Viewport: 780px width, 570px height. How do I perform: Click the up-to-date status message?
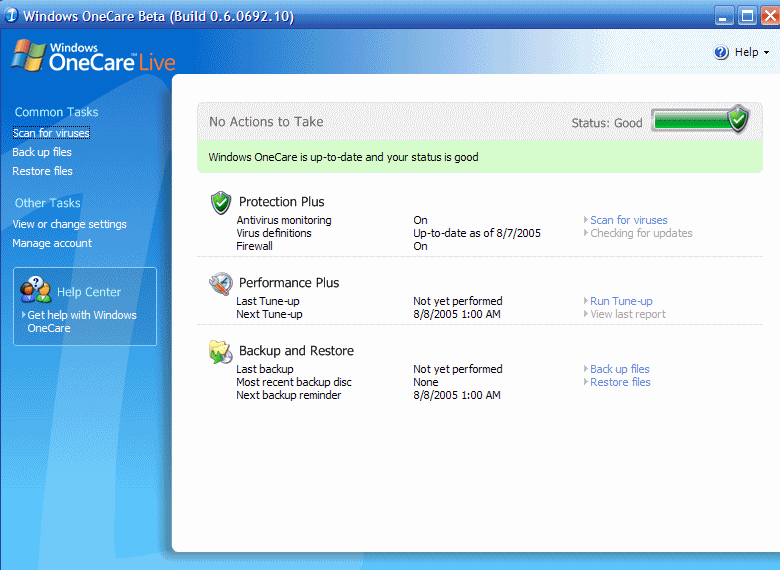tap(343, 157)
